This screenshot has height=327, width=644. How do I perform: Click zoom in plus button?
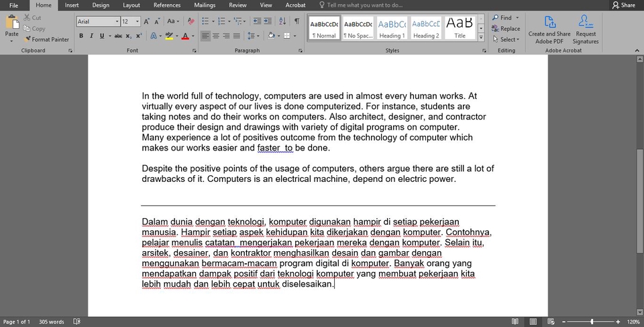tap(618, 322)
